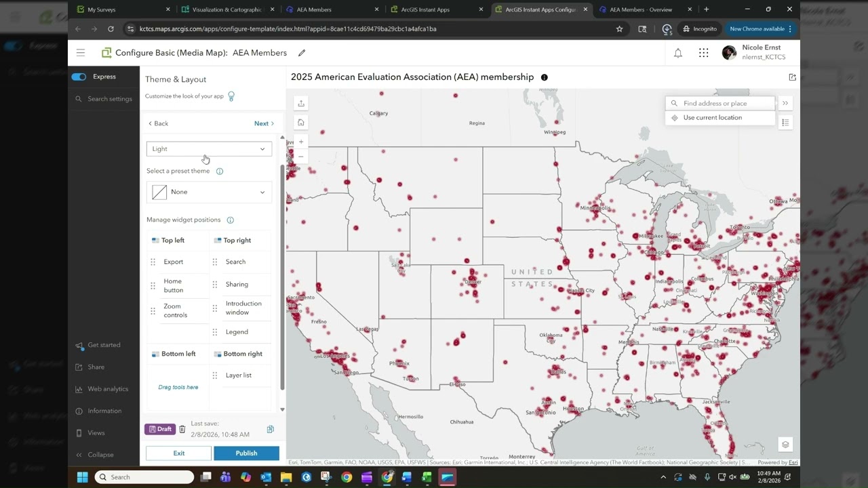Click the Windows taskbar Search box
Viewport: 868px width, 488px height.
(144, 477)
